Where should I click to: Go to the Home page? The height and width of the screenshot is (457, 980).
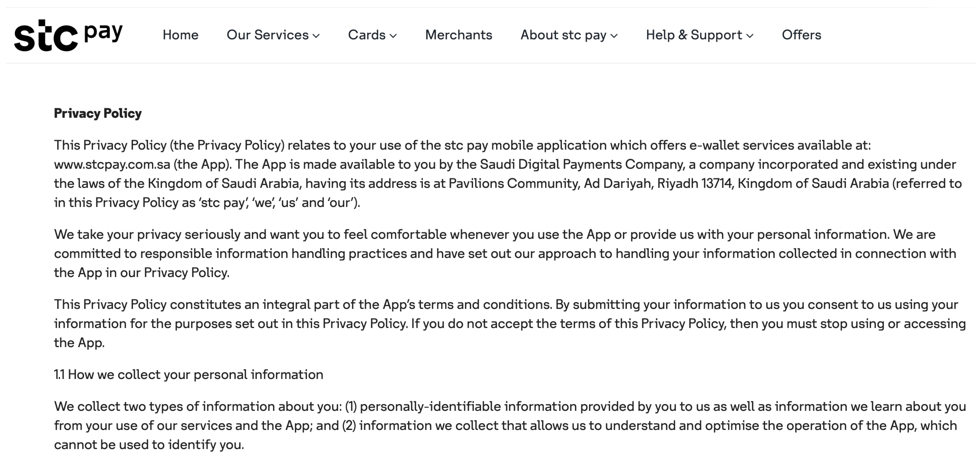pyautogui.click(x=180, y=35)
